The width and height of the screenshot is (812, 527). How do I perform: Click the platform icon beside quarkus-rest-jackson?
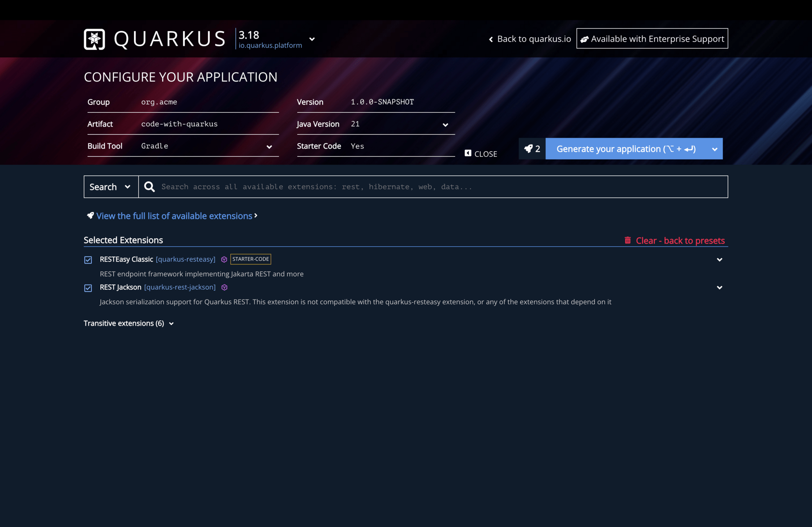tap(225, 287)
